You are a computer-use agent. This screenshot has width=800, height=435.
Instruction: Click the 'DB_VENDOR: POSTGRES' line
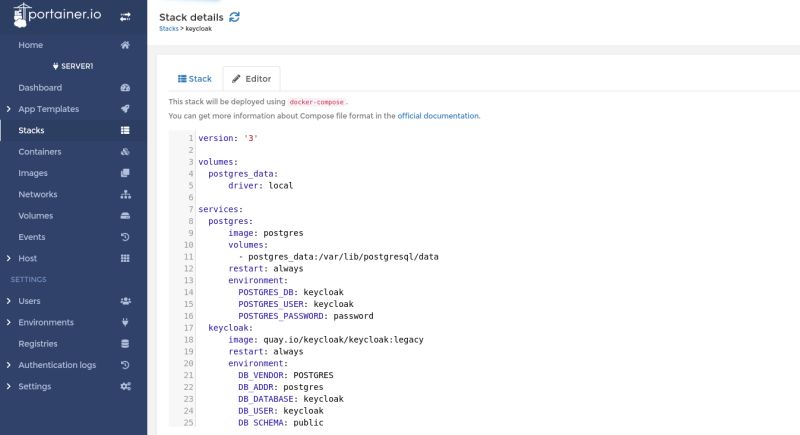click(x=286, y=375)
